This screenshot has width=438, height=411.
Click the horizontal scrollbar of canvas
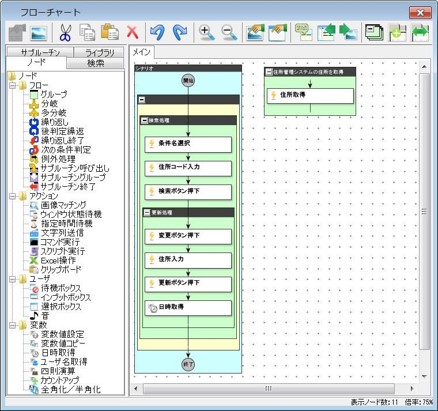tap(268, 388)
